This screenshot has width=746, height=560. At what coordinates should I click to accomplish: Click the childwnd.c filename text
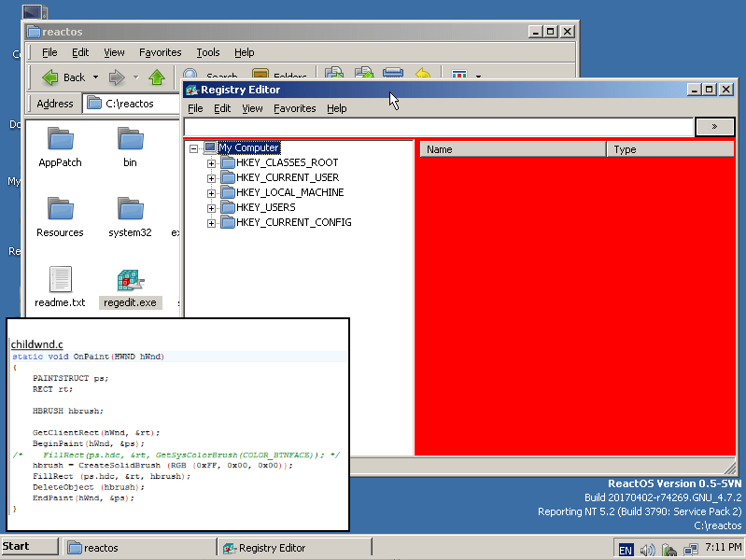[36, 344]
